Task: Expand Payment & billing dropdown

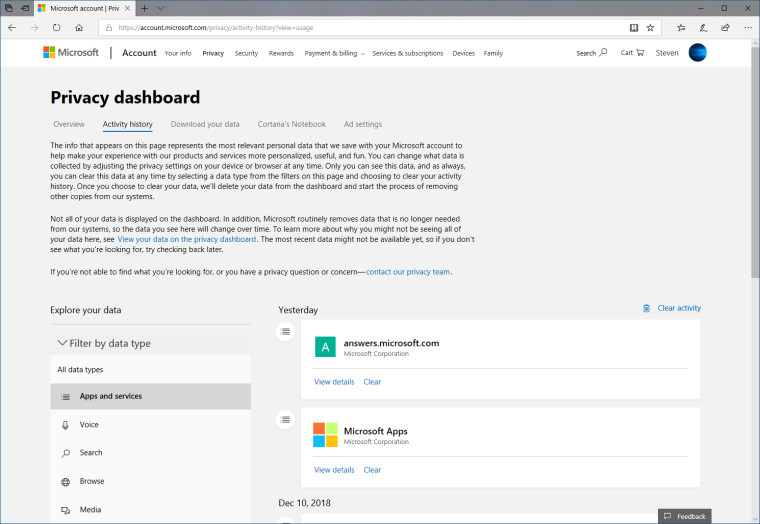Action: tap(334, 53)
